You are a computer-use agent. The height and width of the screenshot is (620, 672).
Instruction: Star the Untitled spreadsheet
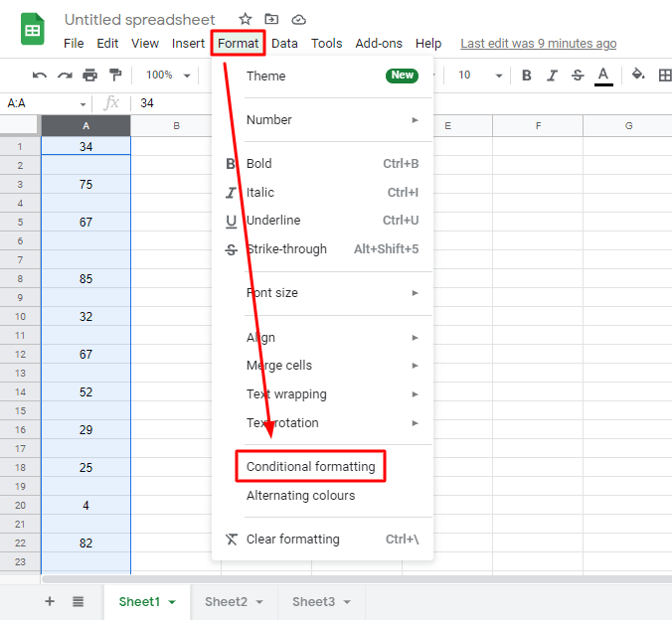[247, 20]
